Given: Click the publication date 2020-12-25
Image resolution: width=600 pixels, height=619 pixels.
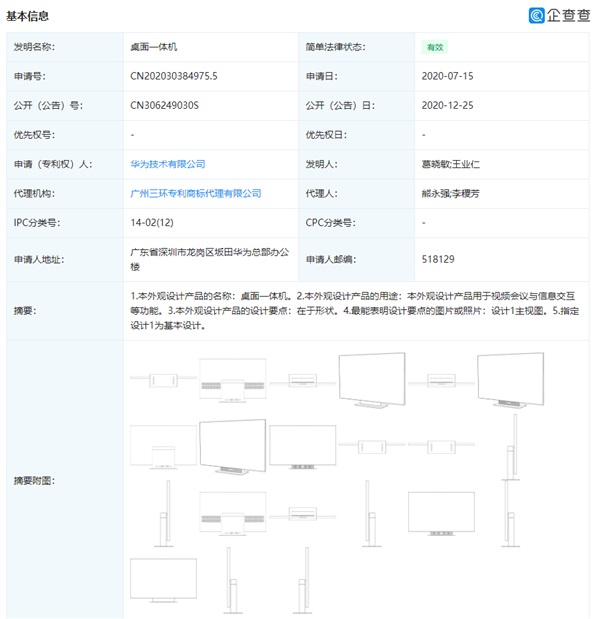Looking at the screenshot, I should point(446,104).
